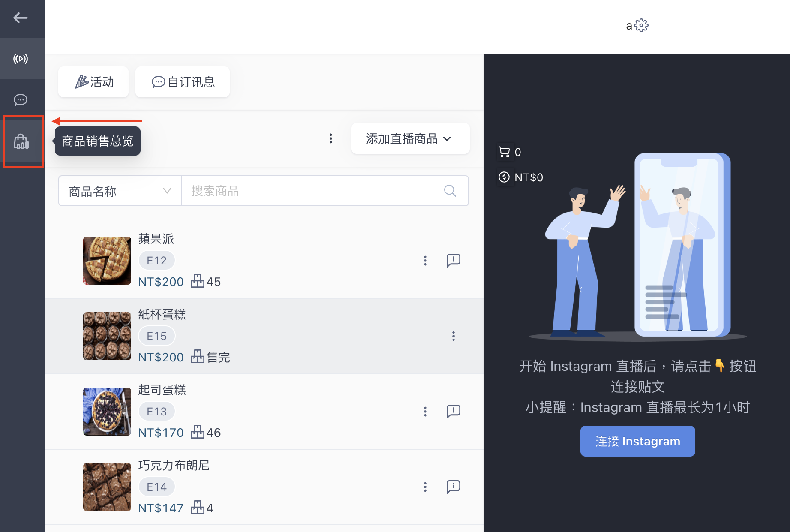
Task: Click the back arrow icon
Action: click(x=21, y=18)
